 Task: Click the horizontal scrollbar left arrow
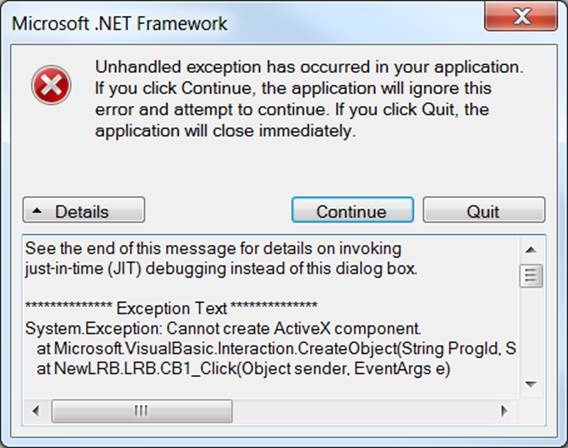(x=36, y=411)
